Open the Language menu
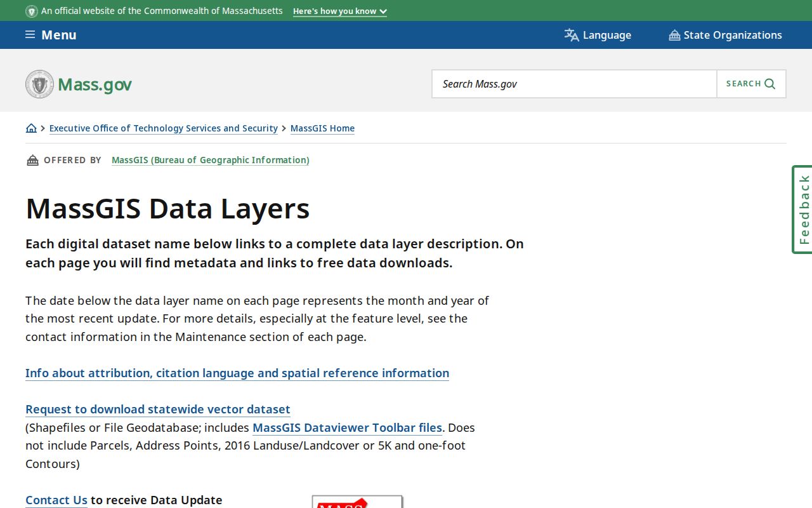812x508 pixels. [598, 35]
